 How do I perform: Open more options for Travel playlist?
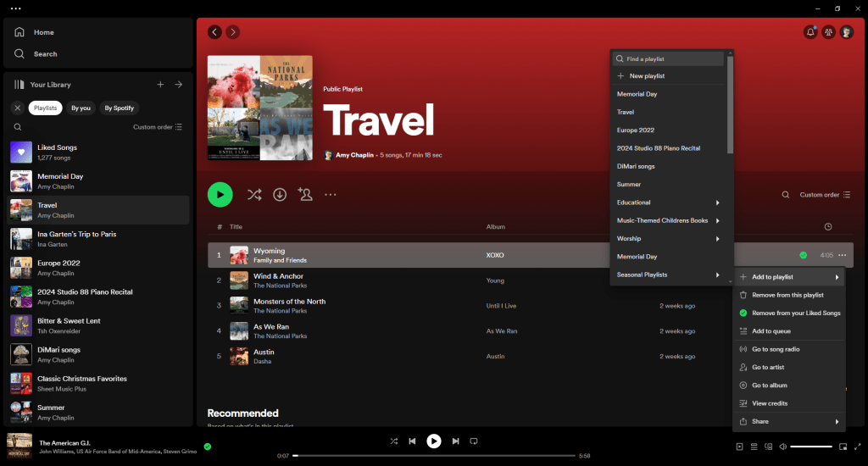(x=331, y=195)
